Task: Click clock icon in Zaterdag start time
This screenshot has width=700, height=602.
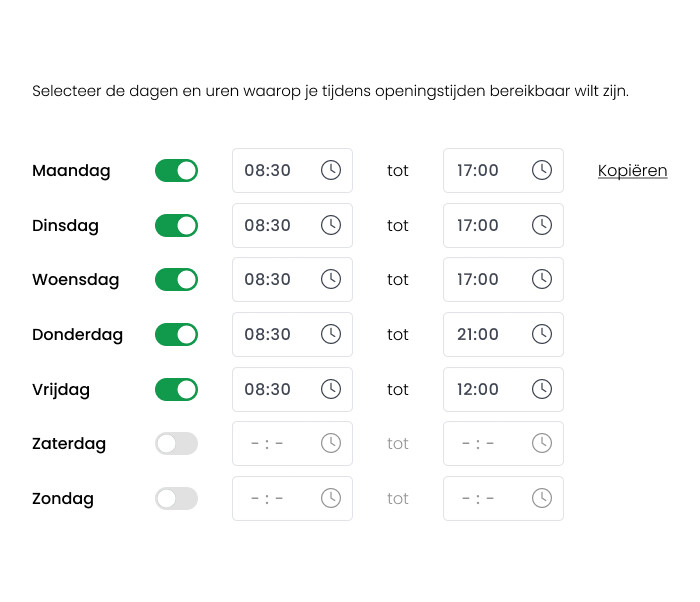Action: (331, 443)
